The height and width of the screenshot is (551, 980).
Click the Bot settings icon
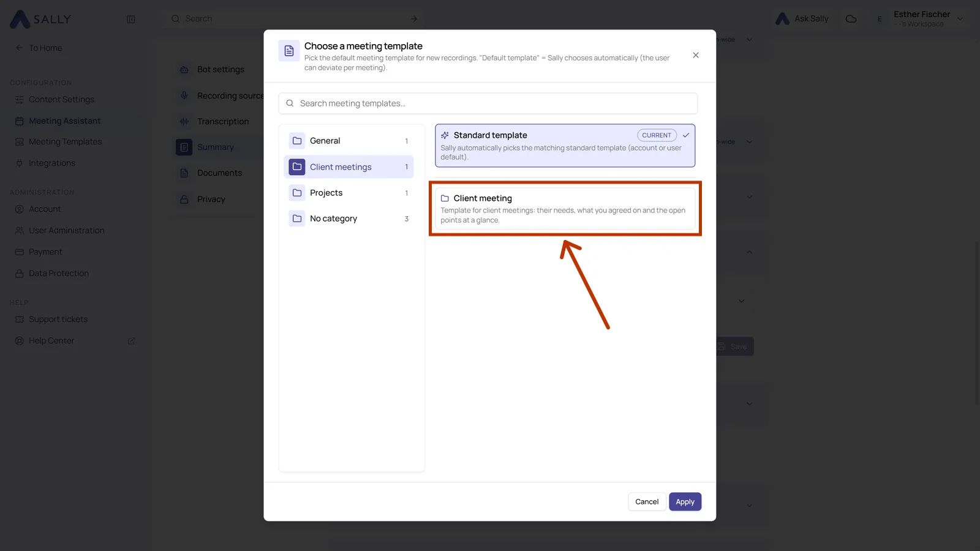tap(184, 69)
